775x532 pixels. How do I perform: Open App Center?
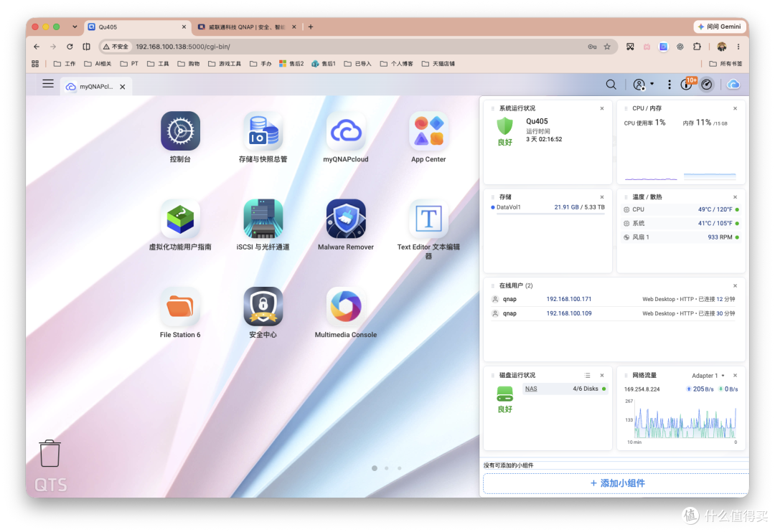(x=428, y=131)
